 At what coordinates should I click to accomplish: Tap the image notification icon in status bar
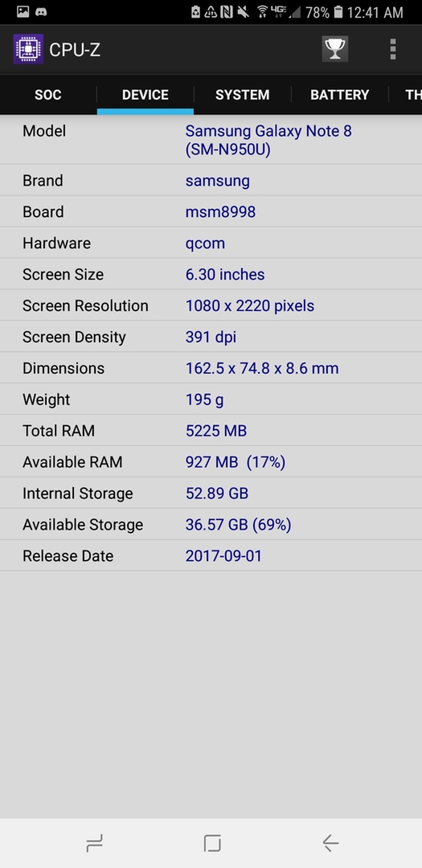pyautogui.click(x=23, y=11)
